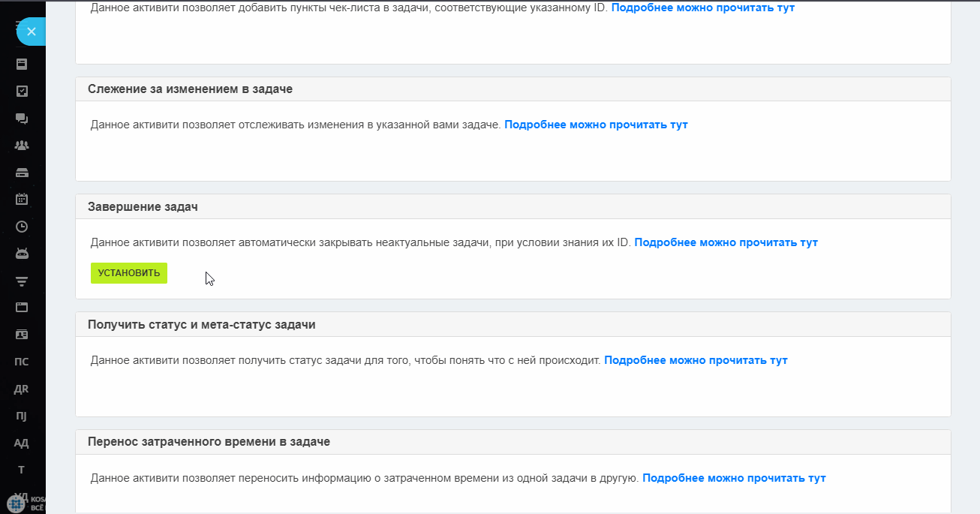Viewport: 980px width, 514px height.
Task: Open the calendar icon in sidebar
Action: (22, 199)
